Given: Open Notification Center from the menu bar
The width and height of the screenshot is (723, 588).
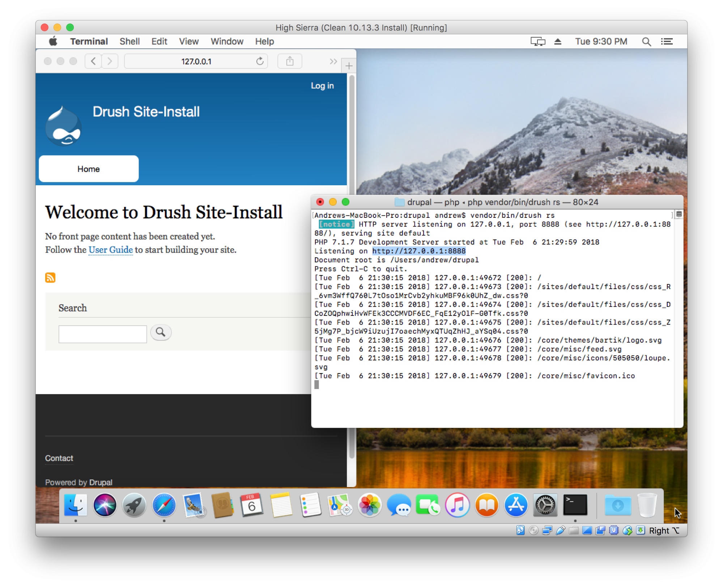Looking at the screenshot, I should click(x=667, y=41).
